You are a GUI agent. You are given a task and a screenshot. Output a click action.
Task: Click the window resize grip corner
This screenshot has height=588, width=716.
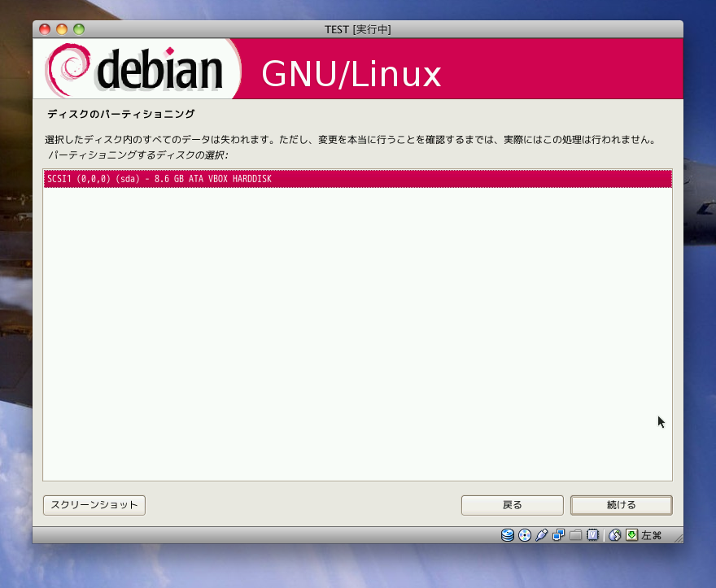tap(679, 538)
